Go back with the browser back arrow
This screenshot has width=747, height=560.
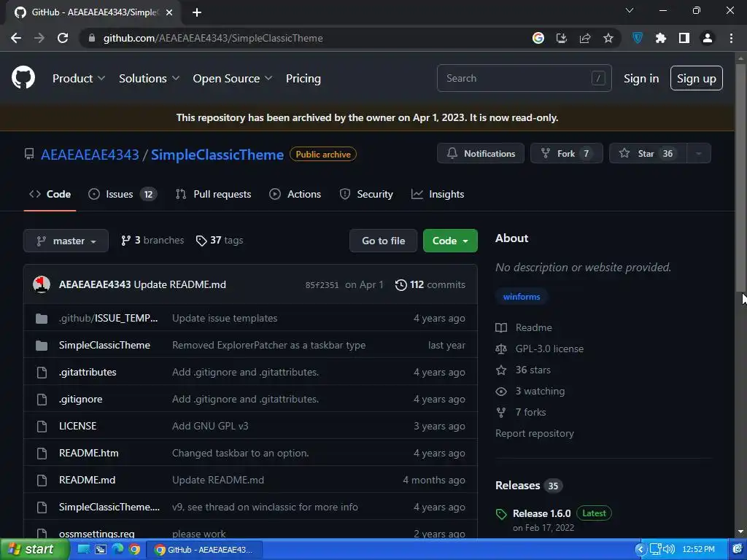pyautogui.click(x=16, y=38)
